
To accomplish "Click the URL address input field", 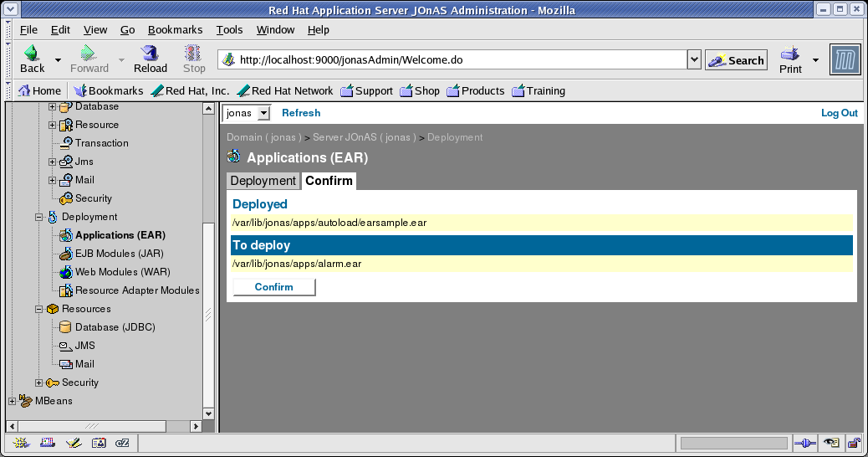I will (x=453, y=59).
